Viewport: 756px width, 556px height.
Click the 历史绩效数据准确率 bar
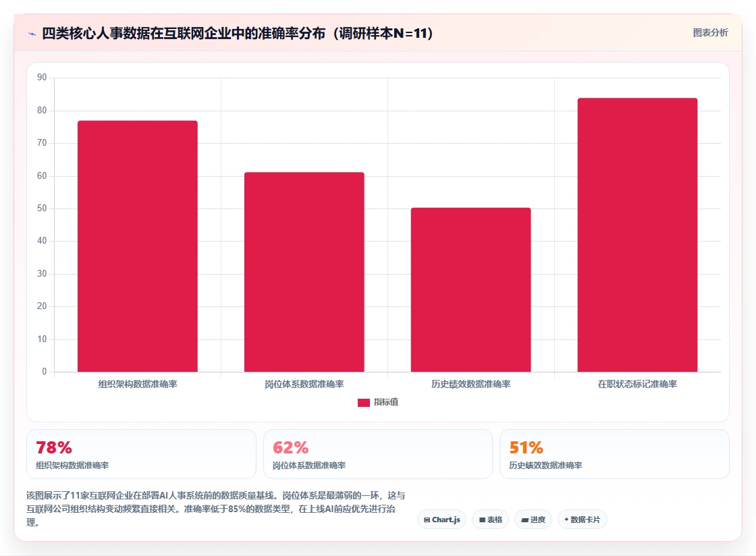pyautogui.click(x=470, y=289)
